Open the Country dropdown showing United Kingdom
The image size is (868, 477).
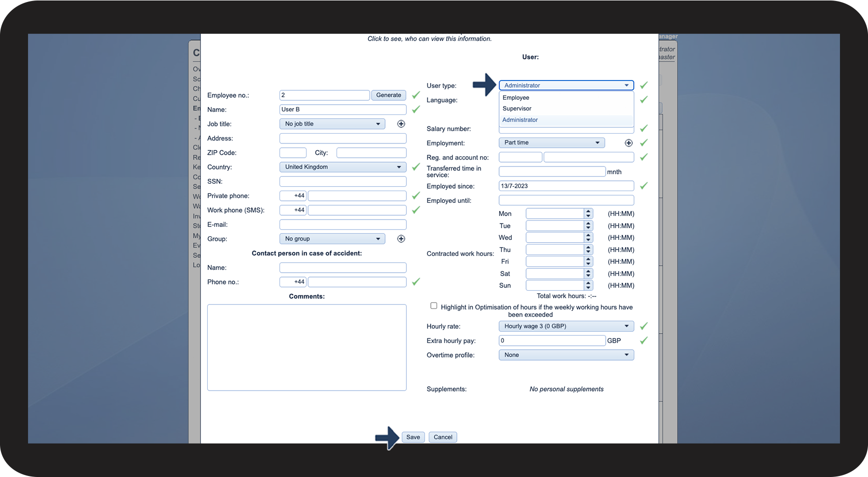pos(342,167)
